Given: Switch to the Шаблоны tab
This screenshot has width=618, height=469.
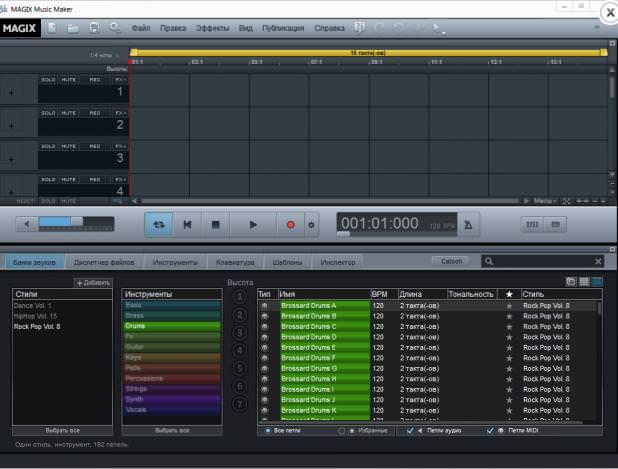Looking at the screenshot, I should (287, 262).
